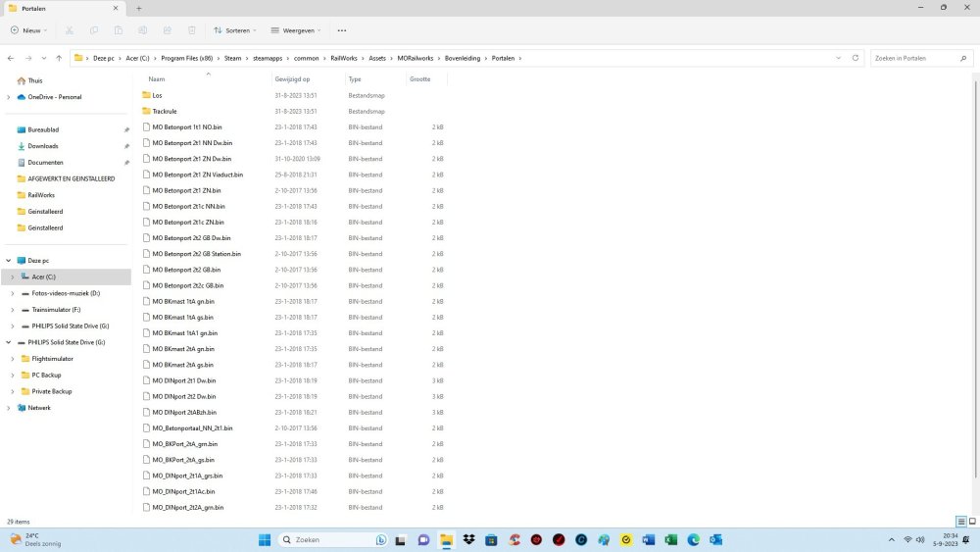This screenshot has width=980, height=552.
Task: Click the Delete trash can toolbar icon
Action: pyautogui.click(x=192, y=30)
